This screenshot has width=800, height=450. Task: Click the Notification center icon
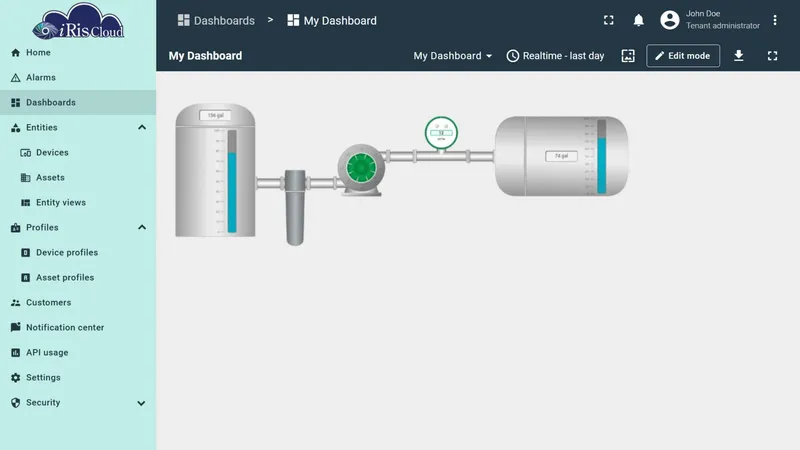(x=15, y=327)
